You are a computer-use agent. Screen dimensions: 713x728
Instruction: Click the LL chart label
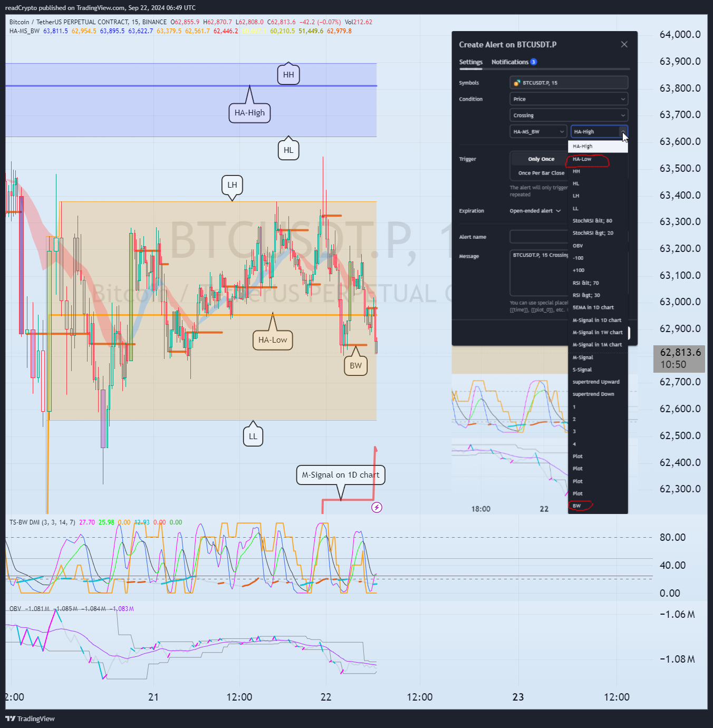click(x=253, y=436)
